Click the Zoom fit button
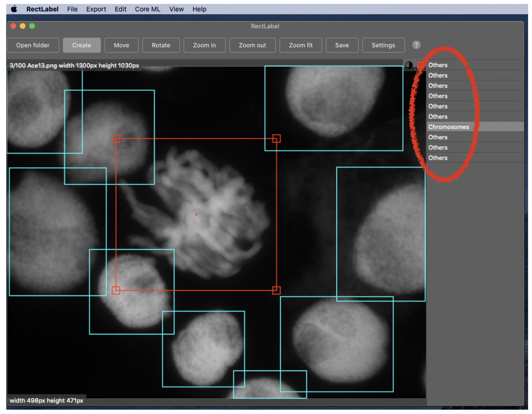532x414 pixels. tap(301, 45)
